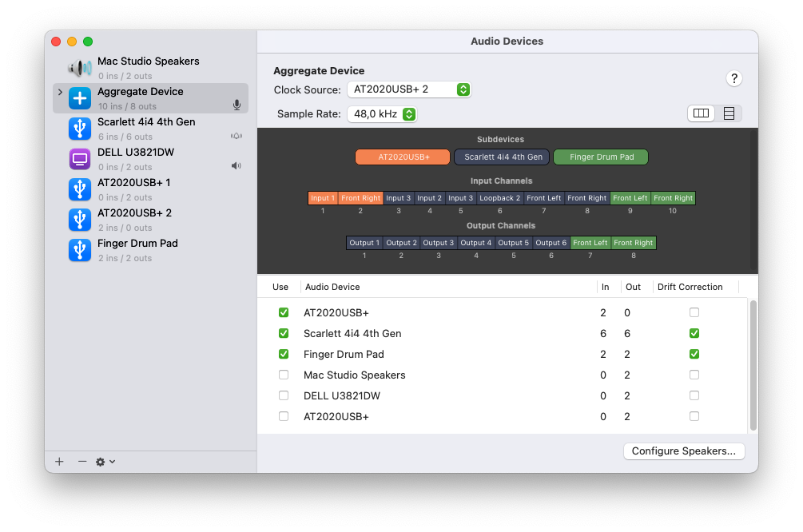Click the Scarlett 4i4 4th Gen USB icon
Viewport: 803px width, 532px height.
click(x=79, y=129)
